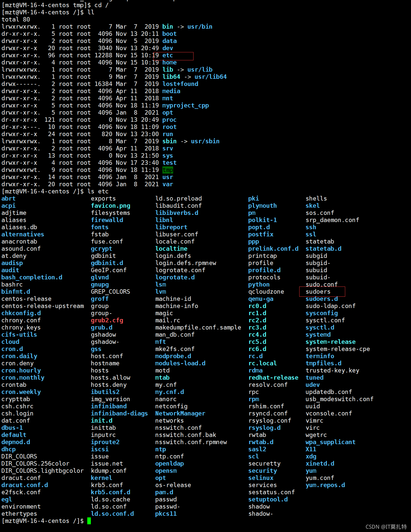
Task: Click the 'abrt' directory name
Action: tap(9, 199)
